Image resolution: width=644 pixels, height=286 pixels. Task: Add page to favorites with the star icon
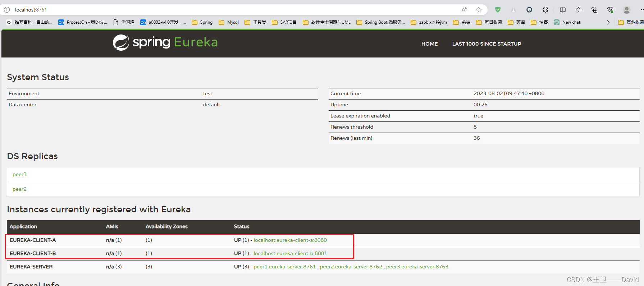[x=479, y=10]
